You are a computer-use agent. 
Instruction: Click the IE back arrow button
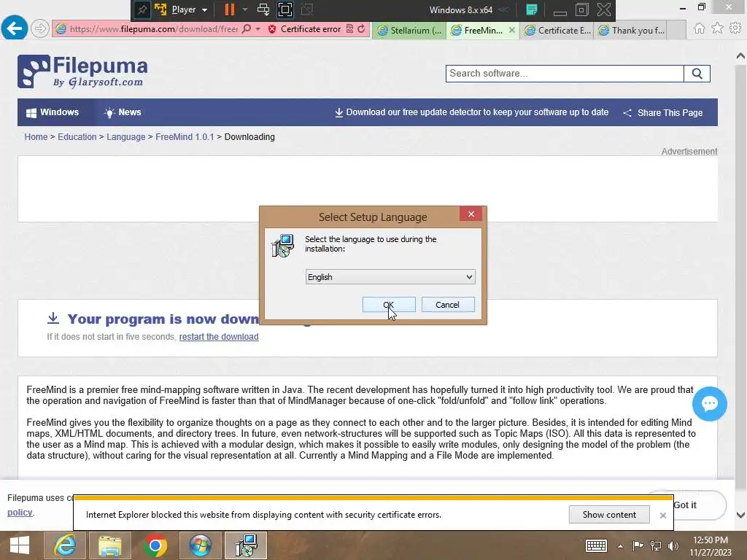[x=15, y=28]
